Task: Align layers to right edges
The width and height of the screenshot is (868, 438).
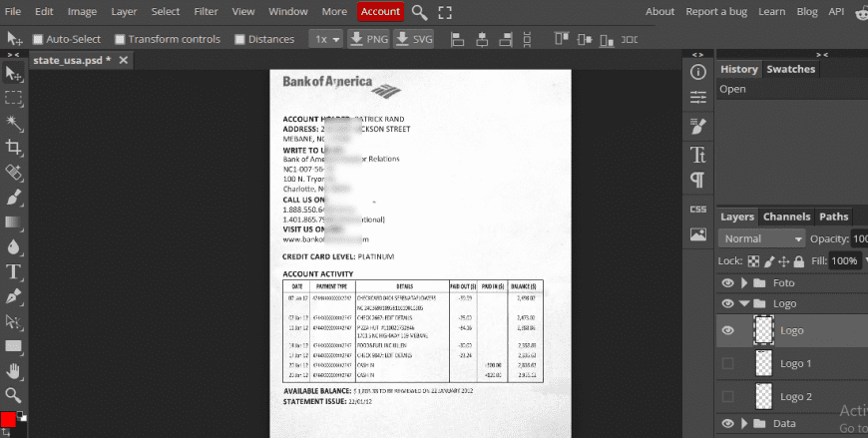Action: [506, 39]
